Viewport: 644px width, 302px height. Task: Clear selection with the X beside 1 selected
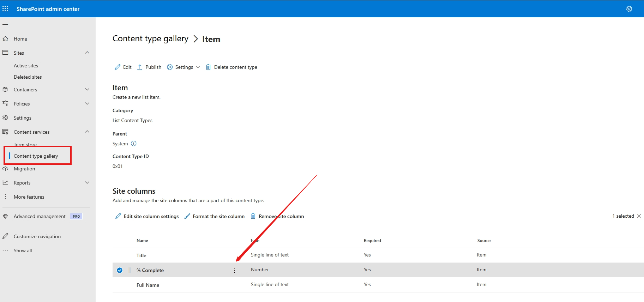tap(639, 216)
